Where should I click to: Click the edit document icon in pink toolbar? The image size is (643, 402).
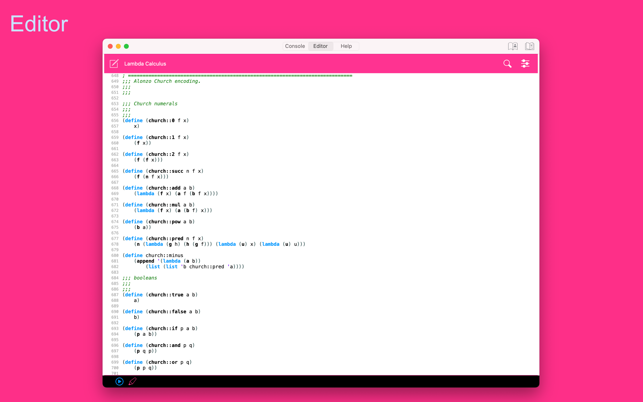[x=114, y=64]
